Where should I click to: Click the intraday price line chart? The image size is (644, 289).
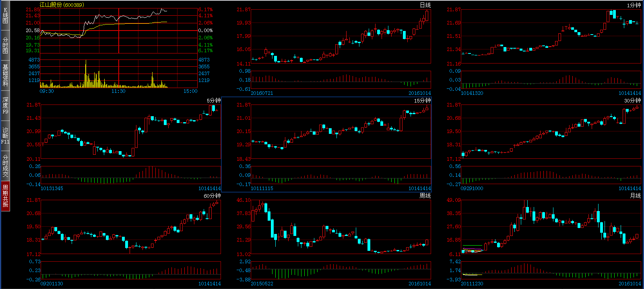(119, 31)
